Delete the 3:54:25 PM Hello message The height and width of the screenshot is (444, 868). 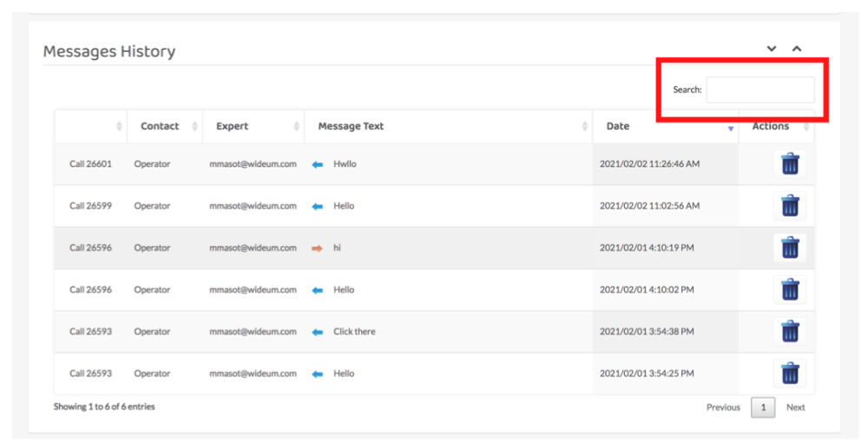pyautogui.click(x=789, y=374)
